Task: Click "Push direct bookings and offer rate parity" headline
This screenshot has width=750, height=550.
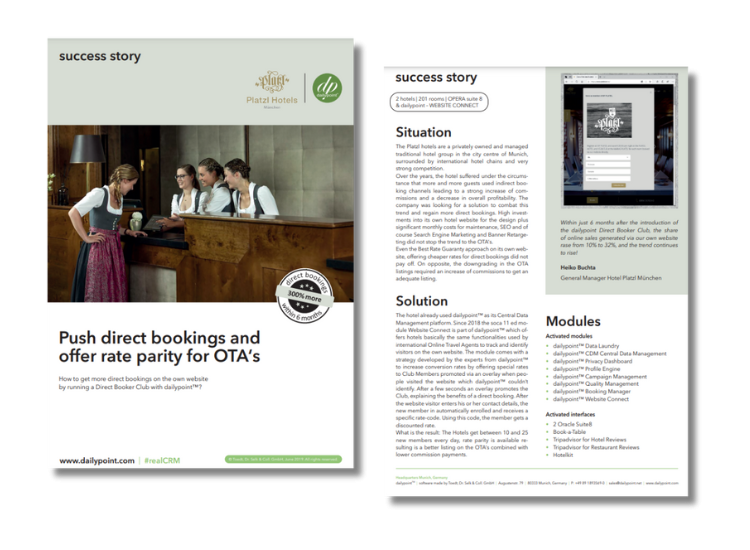Action: [x=159, y=347]
